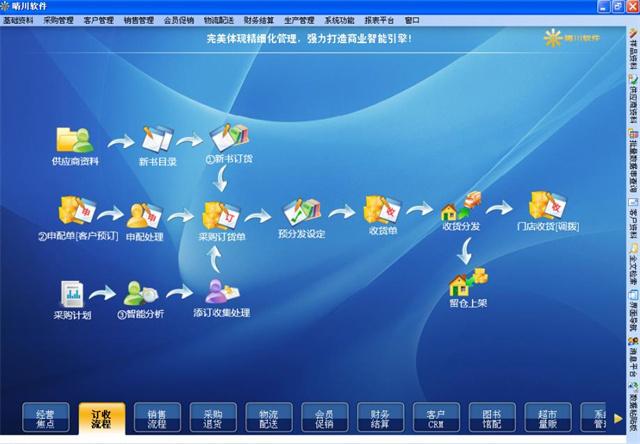Open the 预分发设定 pre-distribution icon

pyautogui.click(x=302, y=212)
